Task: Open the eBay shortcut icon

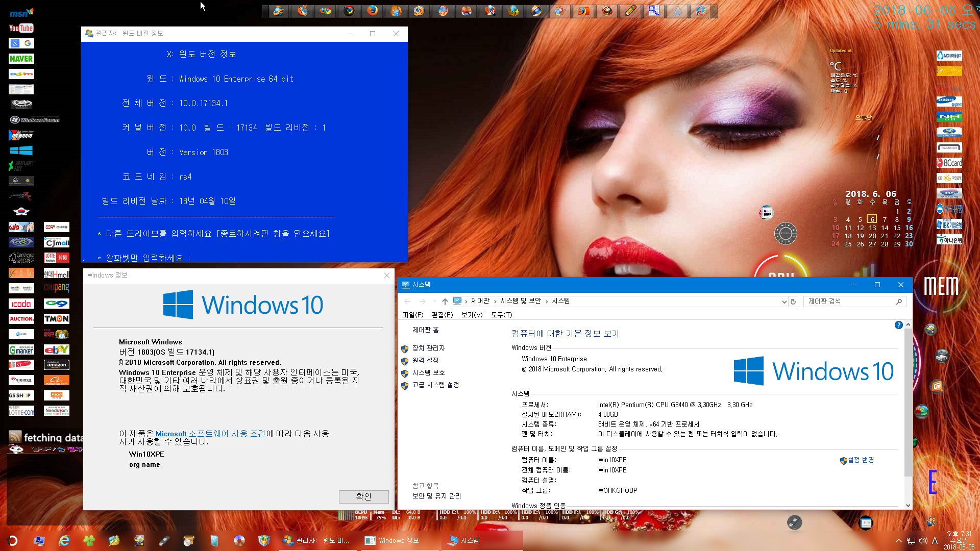Action: click(57, 349)
